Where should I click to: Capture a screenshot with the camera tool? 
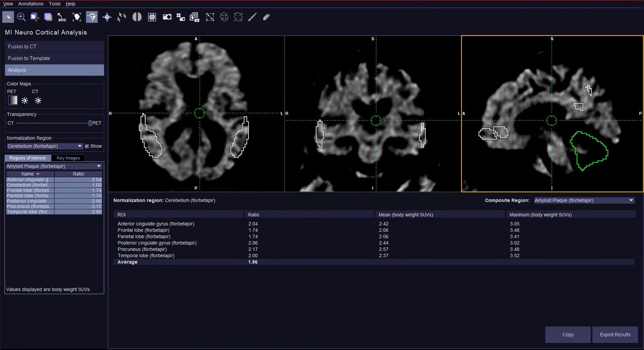(x=167, y=17)
